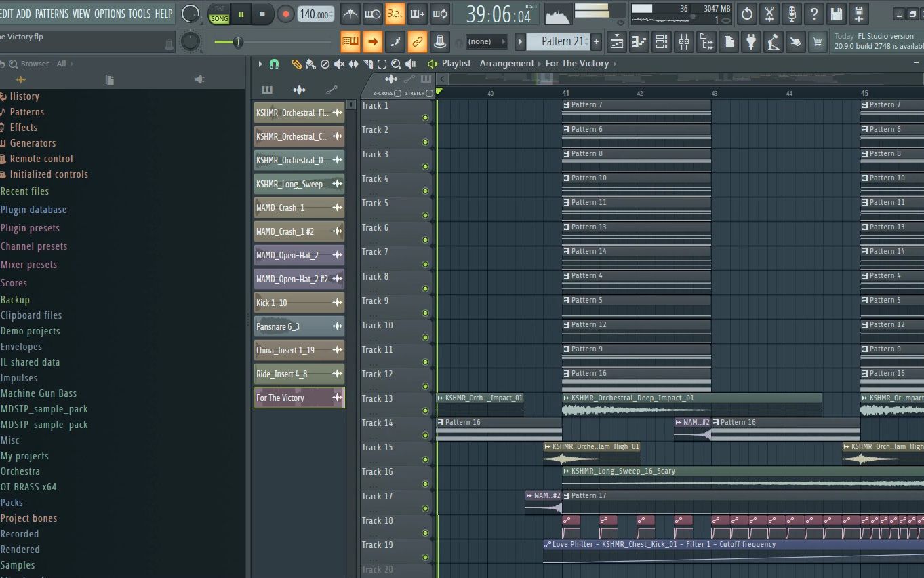The height and width of the screenshot is (578, 924).
Task: Select the Delete tool in Playlist
Action: (325, 64)
